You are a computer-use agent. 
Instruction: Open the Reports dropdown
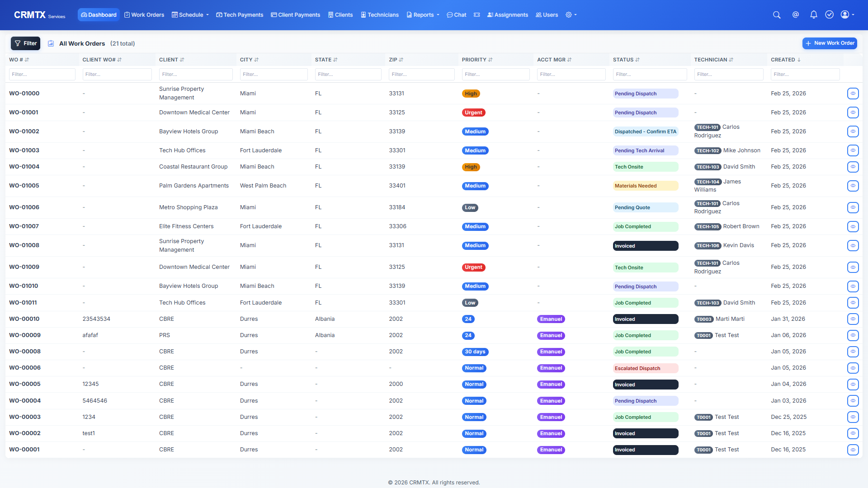point(422,15)
